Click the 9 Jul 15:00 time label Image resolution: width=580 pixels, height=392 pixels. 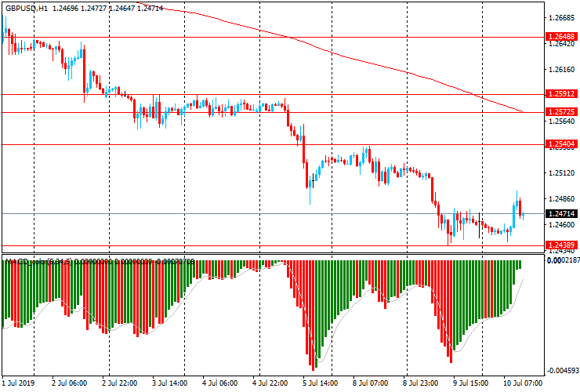tap(471, 383)
